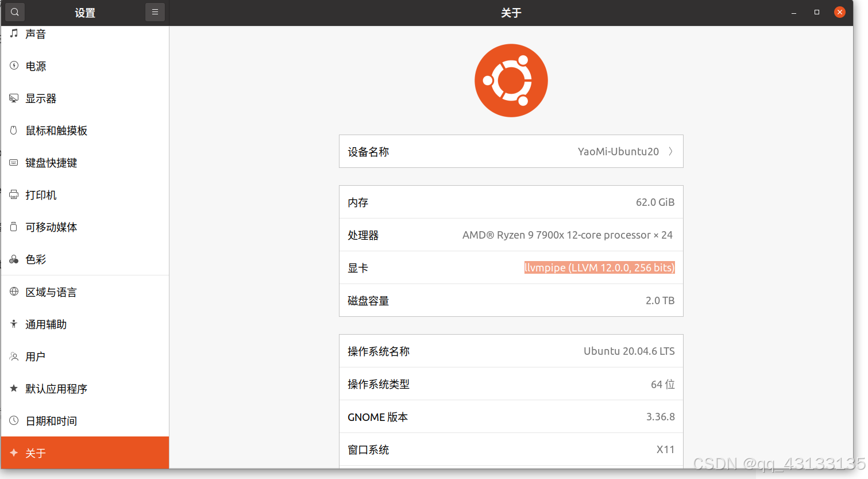The width and height of the screenshot is (868, 479).
Task: Click the 操作系统类型 value 64 位
Action: pos(663,384)
